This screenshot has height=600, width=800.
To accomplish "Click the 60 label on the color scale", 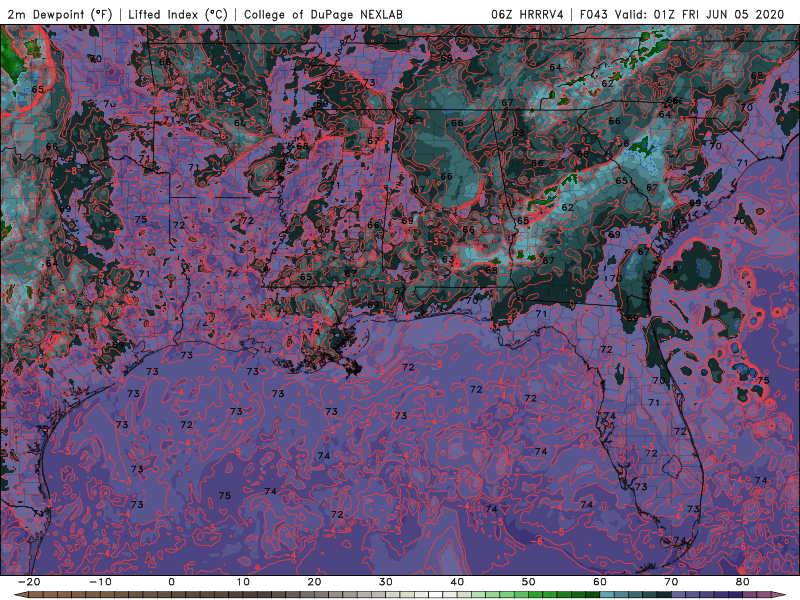I will click(600, 582).
